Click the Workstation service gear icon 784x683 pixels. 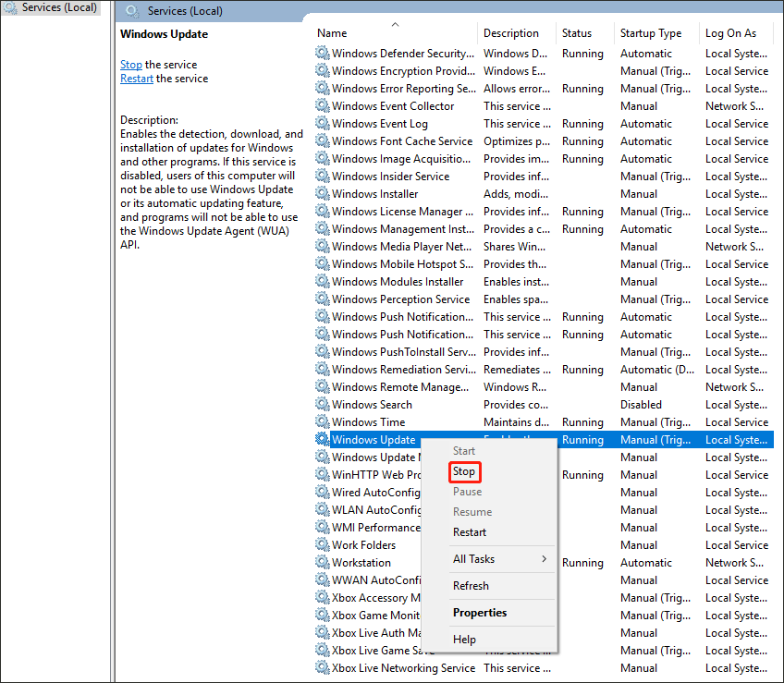pos(323,562)
